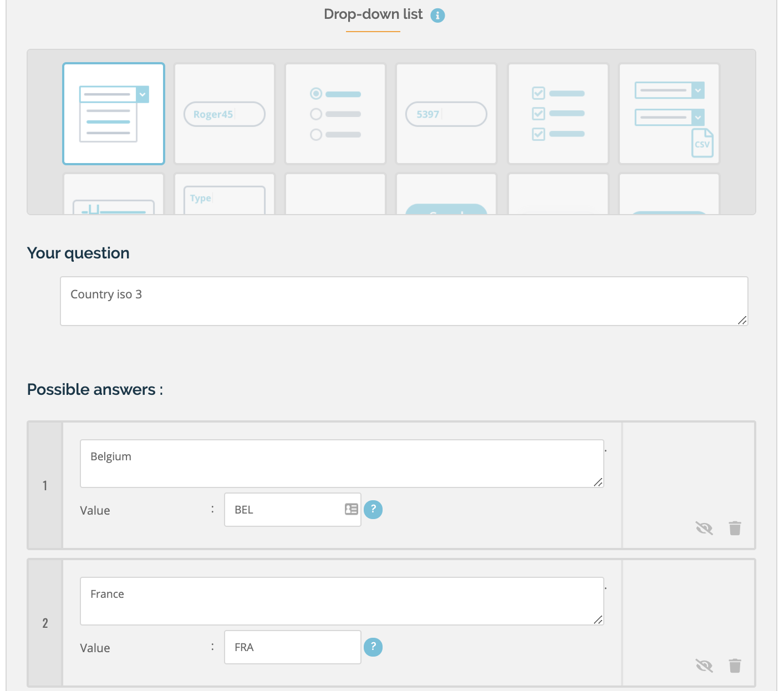Open help for the Belgium value field
This screenshot has height=691, width=784.
(373, 509)
